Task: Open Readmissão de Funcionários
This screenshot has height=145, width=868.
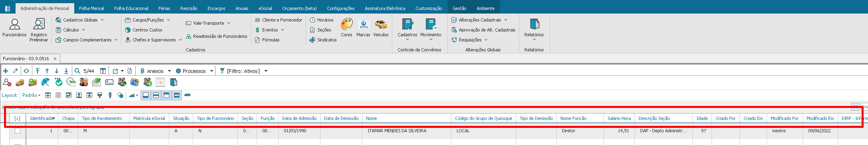Action: (x=216, y=36)
